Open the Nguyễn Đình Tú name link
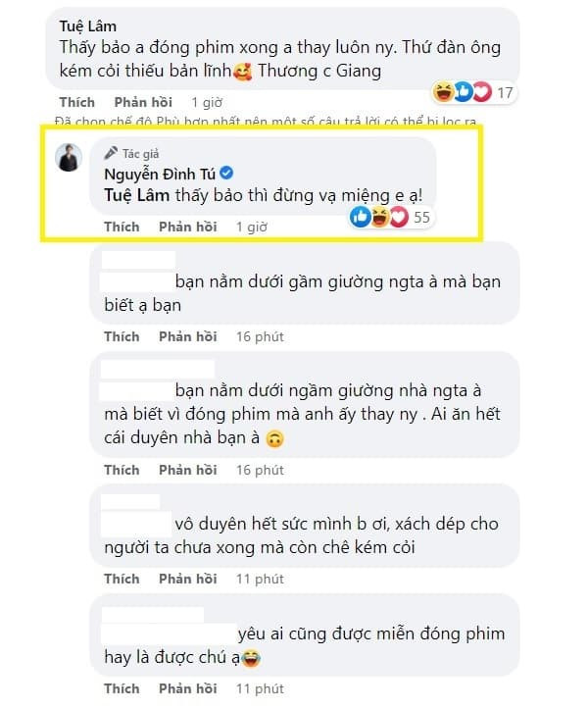This screenshot has width=588, height=709. coord(160,175)
